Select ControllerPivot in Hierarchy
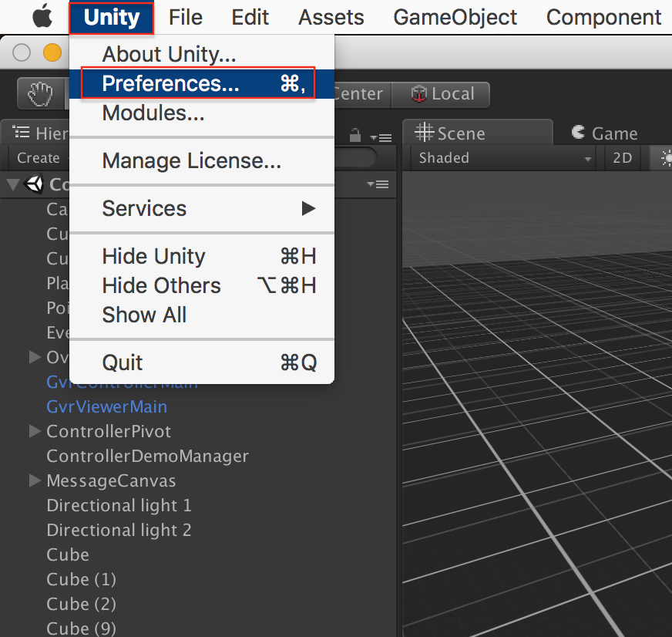The image size is (672, 637). [x=109, y=432]
